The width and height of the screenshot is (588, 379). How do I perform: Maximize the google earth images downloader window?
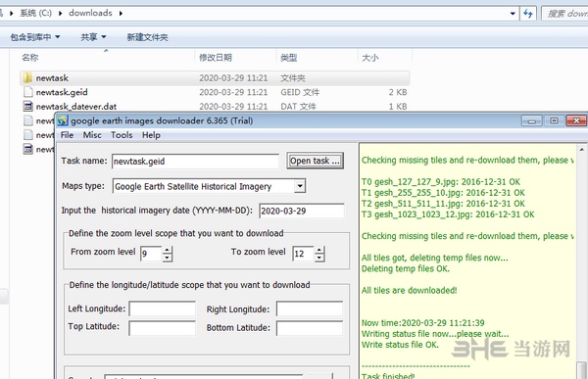tap(554, 120)
